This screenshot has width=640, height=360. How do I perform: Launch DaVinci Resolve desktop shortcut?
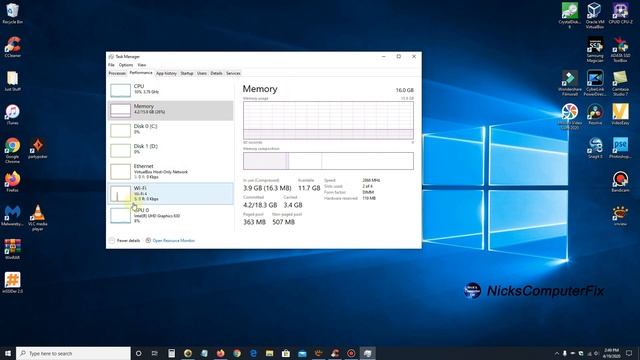(x=595, y=114)
